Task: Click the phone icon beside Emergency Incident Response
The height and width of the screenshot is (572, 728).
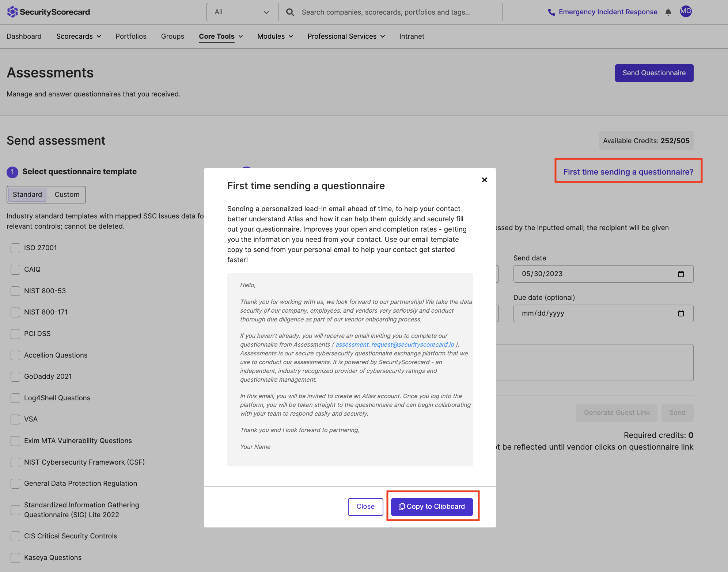Action: 551,12
